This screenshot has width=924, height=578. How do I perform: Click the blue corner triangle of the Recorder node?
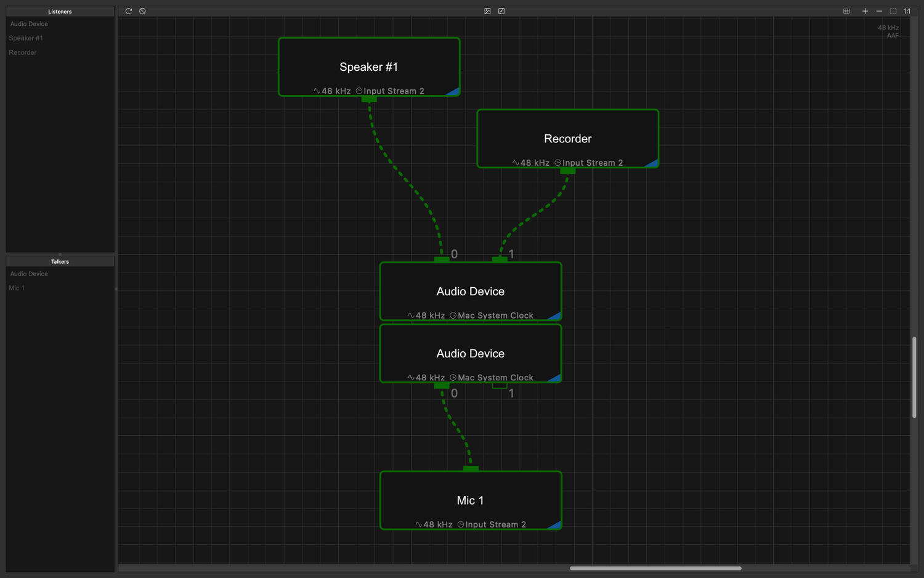point(652,163)
